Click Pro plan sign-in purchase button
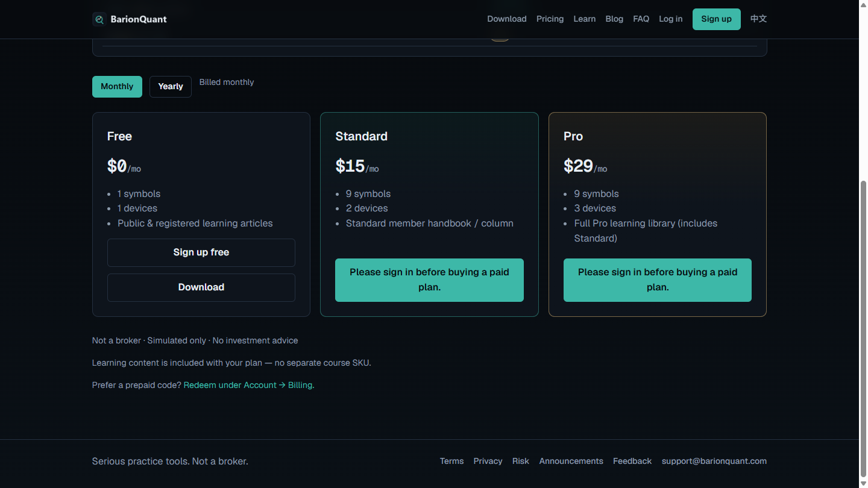Image resolution: width=868 pixels, height=488 pixels. [x=658, y=280]
